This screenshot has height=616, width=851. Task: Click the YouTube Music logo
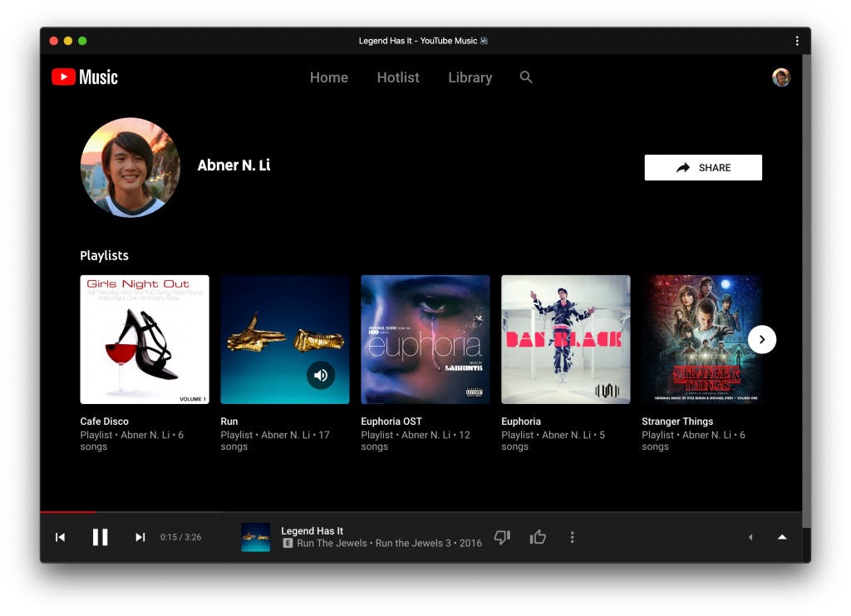coord(84,77)
